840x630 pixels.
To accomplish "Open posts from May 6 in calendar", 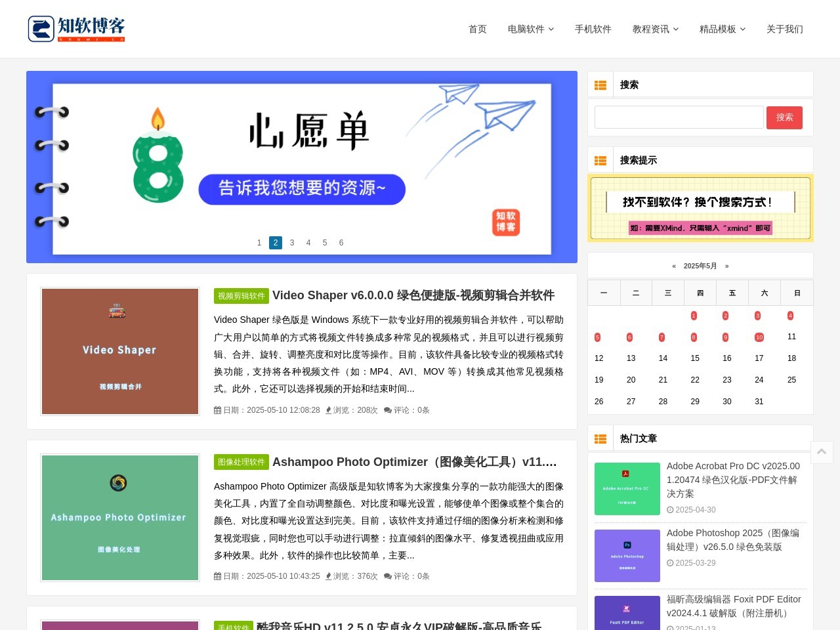I will tap(629, 337).
